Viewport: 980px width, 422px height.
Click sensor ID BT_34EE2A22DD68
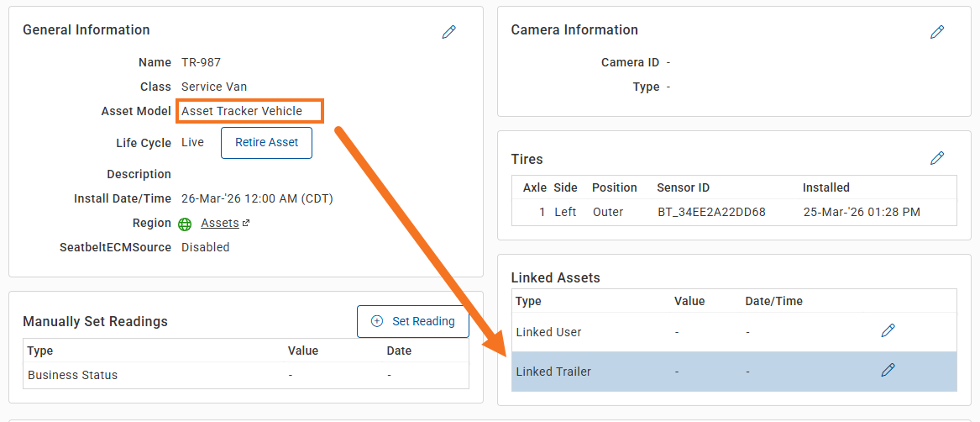(x=711, y=212)
